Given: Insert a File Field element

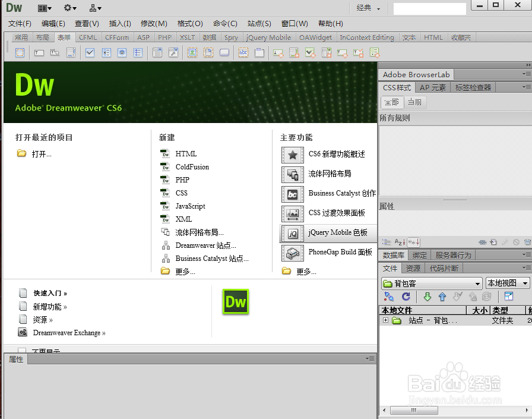Looking at the screenshot, I should (208, 53).
